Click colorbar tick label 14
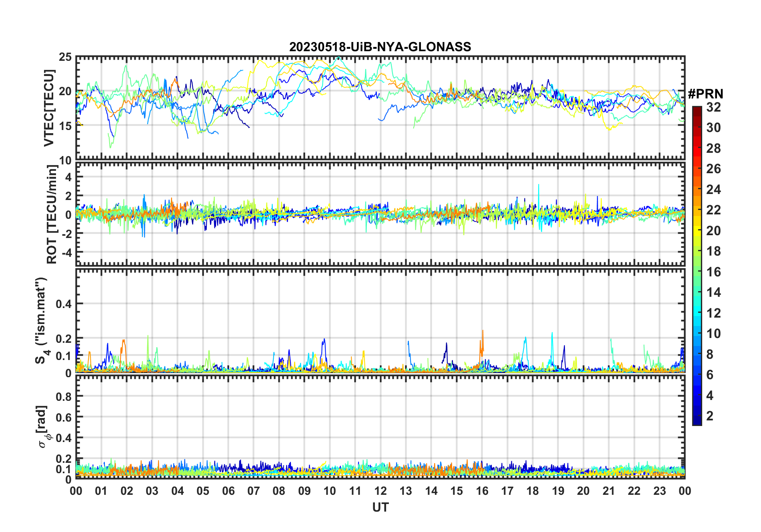 (x=713, y=292)
